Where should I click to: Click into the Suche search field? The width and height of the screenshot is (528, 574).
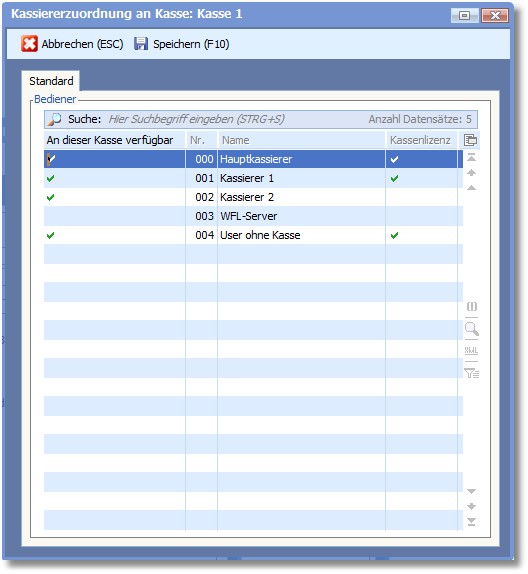tap(234, 119)
